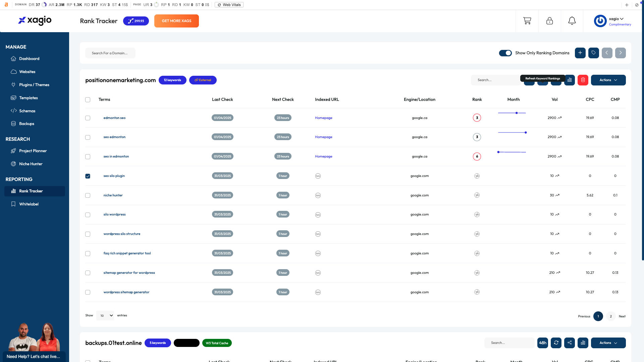Go to next page with right chevron button
This screenshot has width=644, height=362.
(620, 53)
